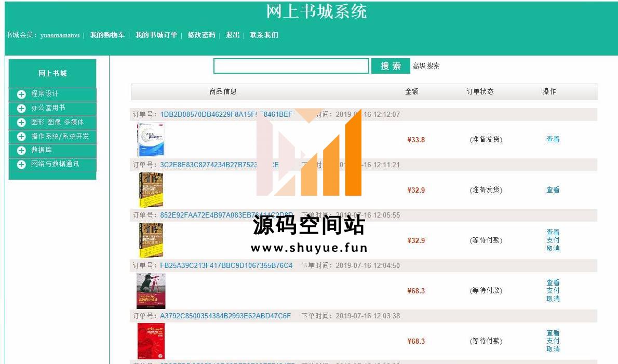Click (等待付款) status of the 12:04:50 order
The image size is (618, 364).
point(486,291)
